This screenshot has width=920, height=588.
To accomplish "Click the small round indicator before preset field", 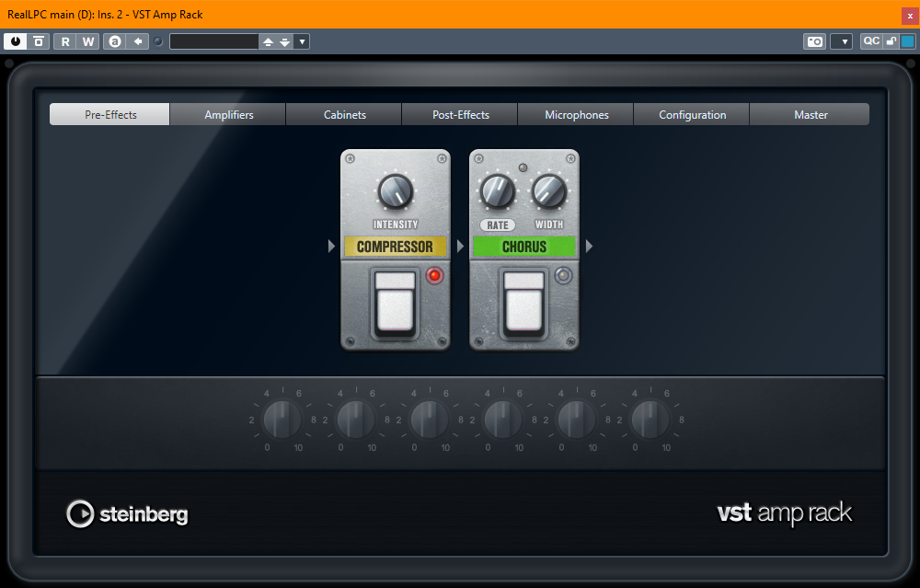I will tap(158, 41).
